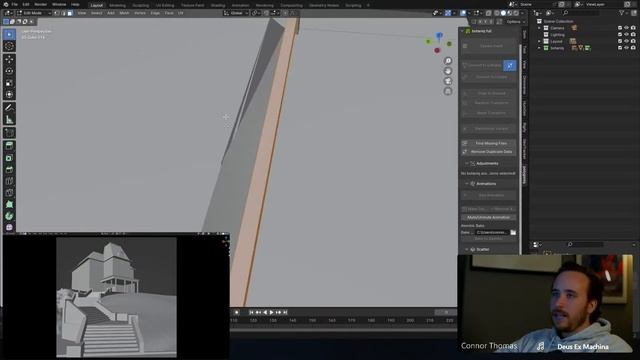Image resolution: width=640 pixels, height=360 pixels.
Task: Select the Move tool
Action: coord(9,60)
